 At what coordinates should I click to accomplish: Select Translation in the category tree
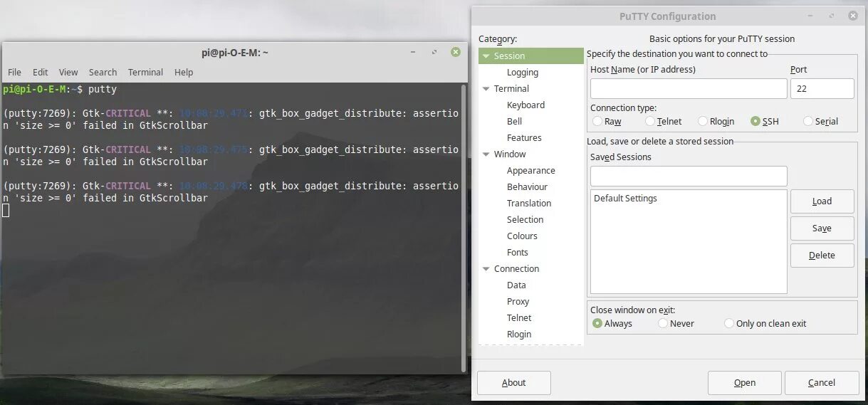(530, 204)
